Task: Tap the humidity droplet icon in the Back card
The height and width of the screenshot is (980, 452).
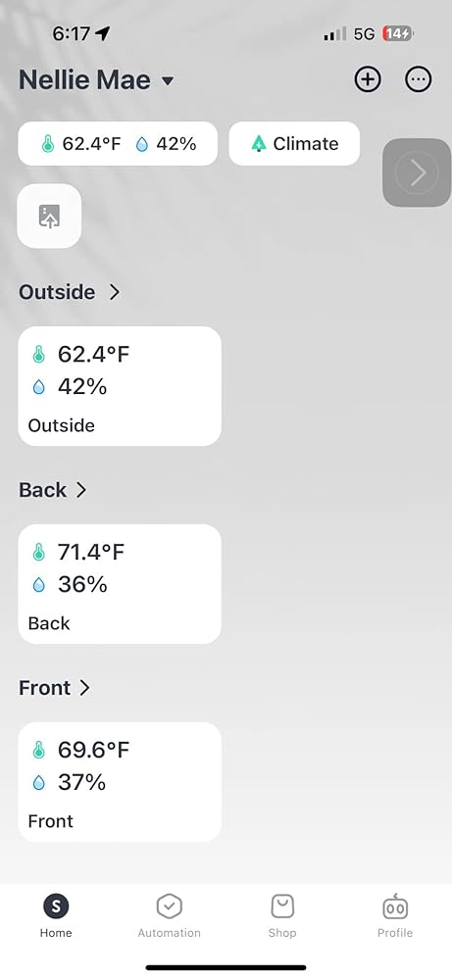Action: 39,585
